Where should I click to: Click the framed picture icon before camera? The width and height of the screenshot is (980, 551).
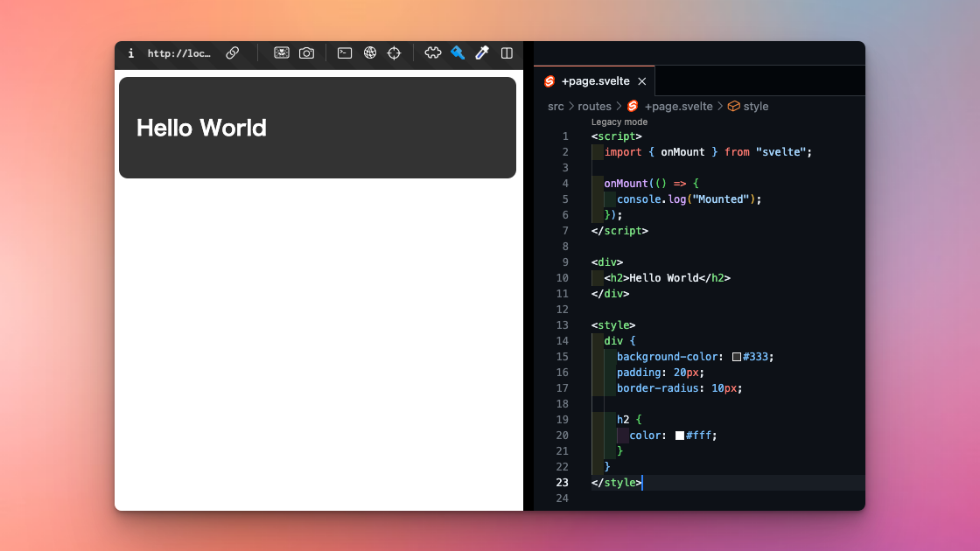coord(281,53)
